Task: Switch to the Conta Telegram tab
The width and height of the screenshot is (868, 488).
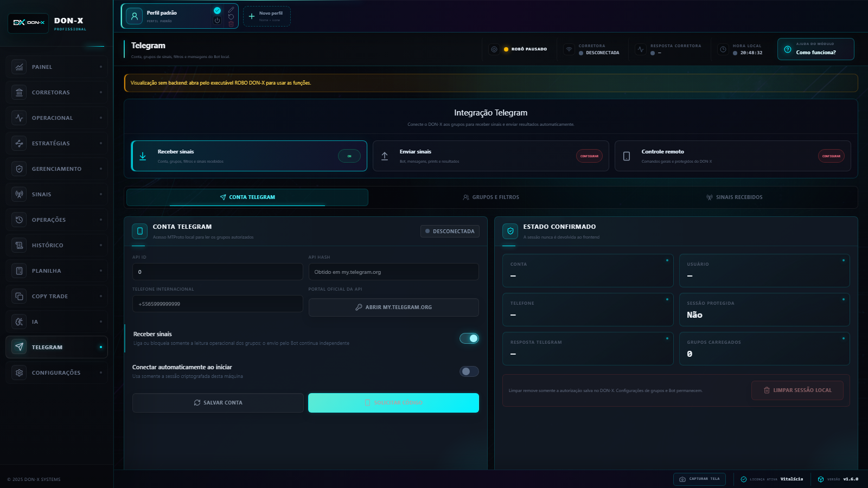Action: coord(247,197)
